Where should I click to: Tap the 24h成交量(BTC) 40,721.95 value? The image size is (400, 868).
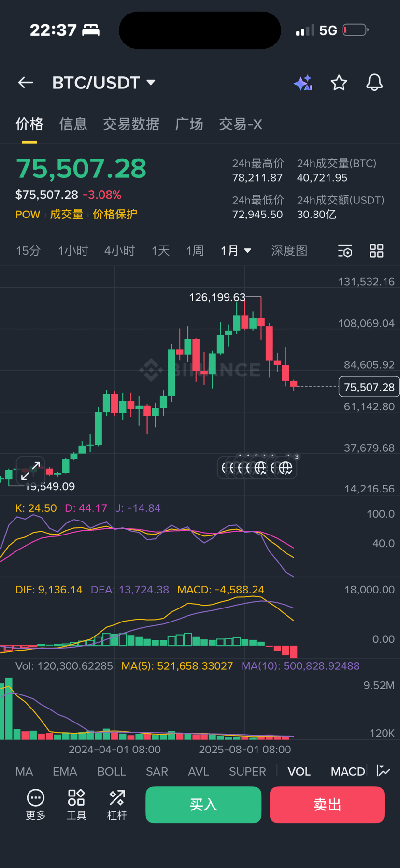322,178
